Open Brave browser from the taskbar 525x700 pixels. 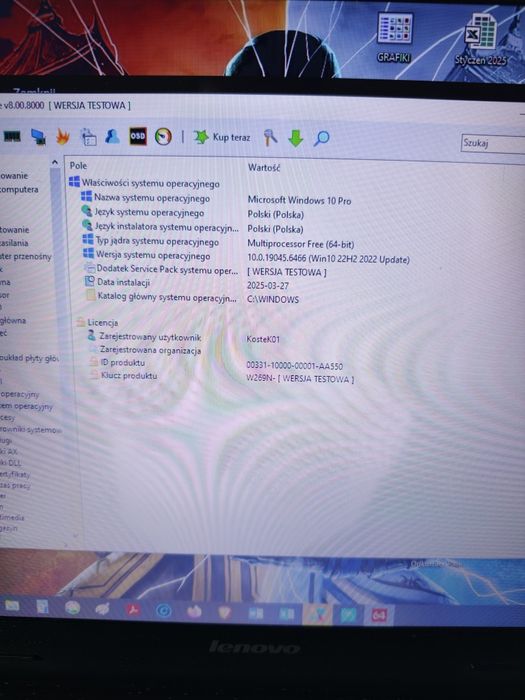[x=225, y=612]
